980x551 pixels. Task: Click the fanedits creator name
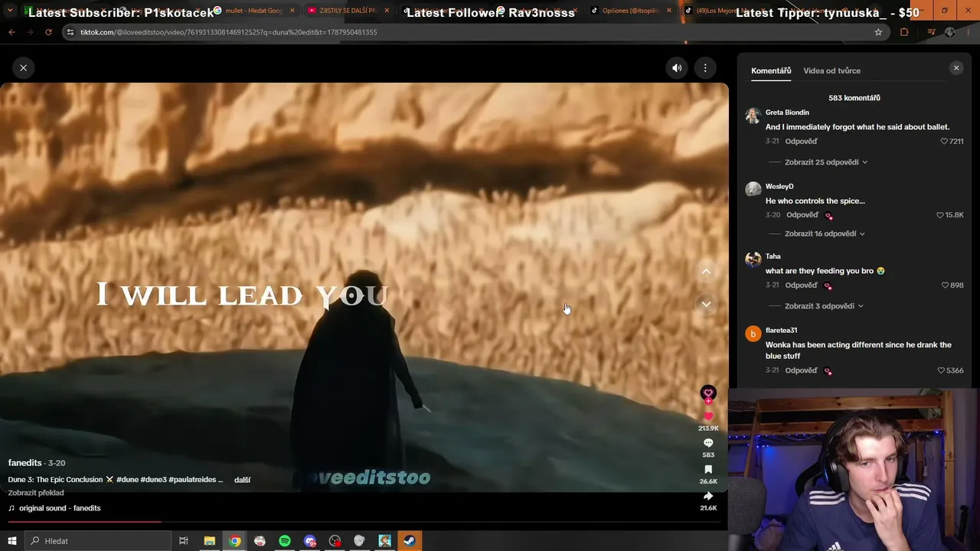(x=24, y=463)
